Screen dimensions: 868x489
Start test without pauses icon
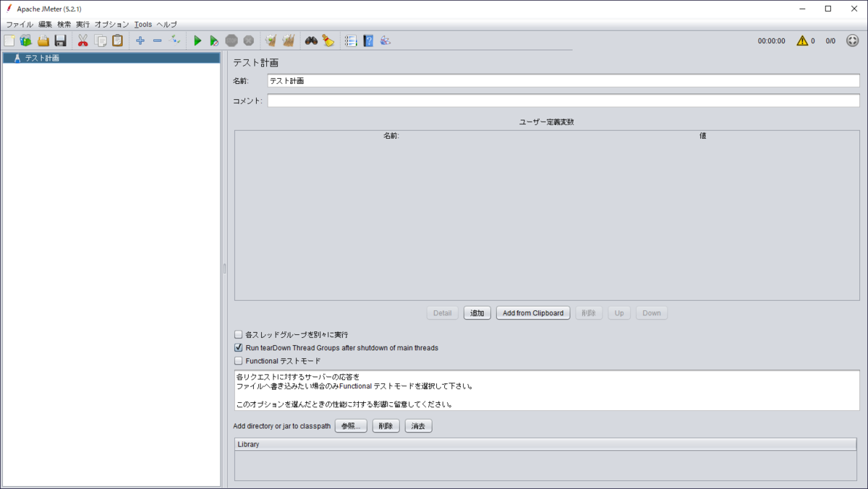coord(214,41)
